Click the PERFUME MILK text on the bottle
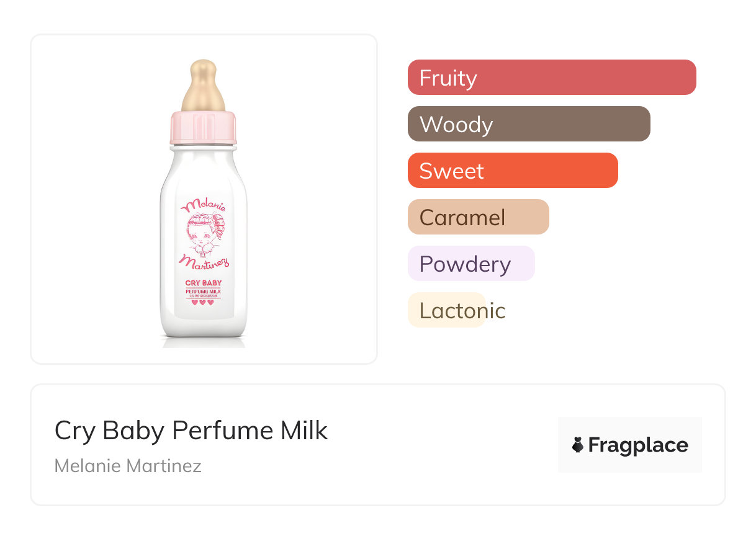 click(x=204, y=290)
